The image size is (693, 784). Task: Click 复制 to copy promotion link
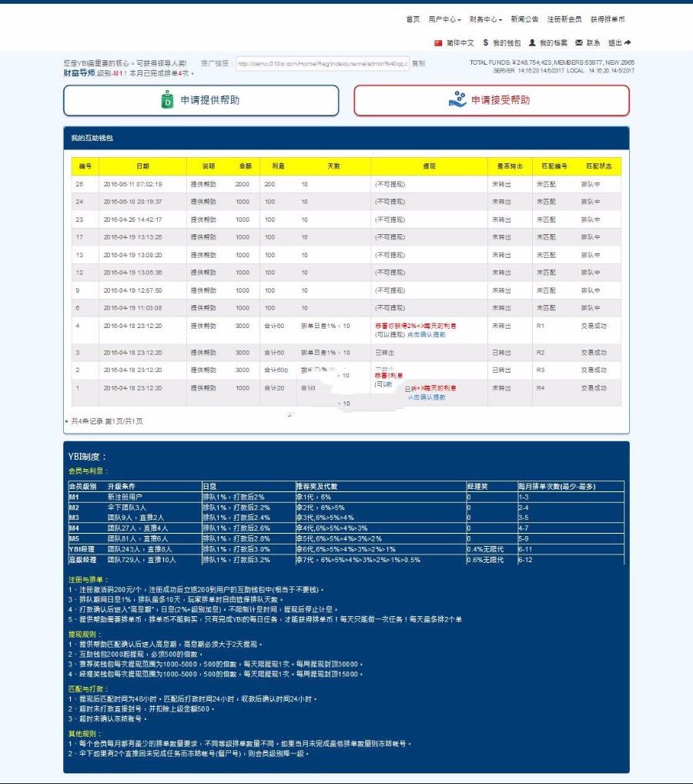[x=418, y=63]
